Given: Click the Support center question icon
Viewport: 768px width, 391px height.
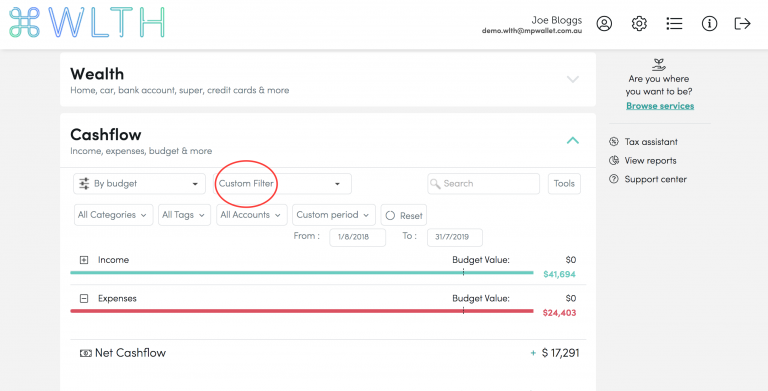Looking at the screenshot, I should (x=614, y=179).
